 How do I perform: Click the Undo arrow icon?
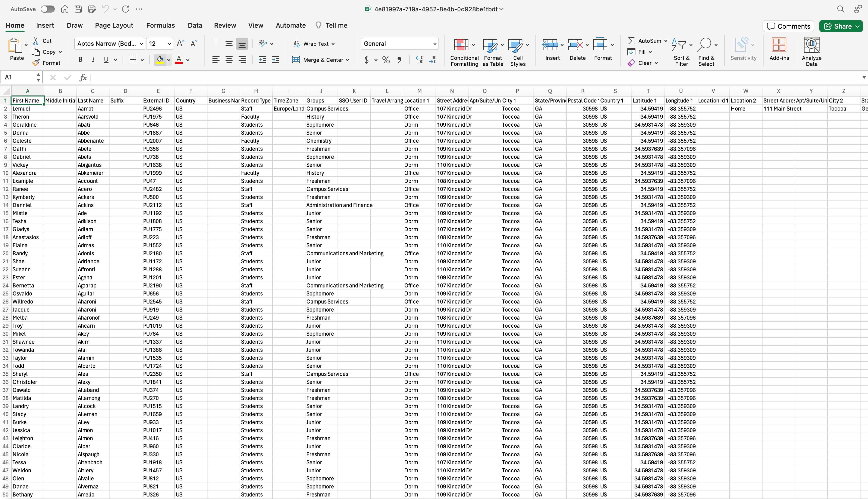pos(105,9)
